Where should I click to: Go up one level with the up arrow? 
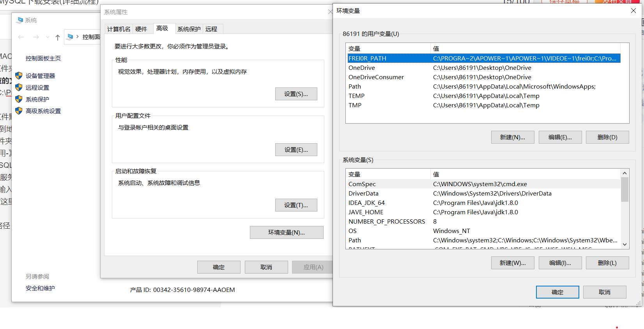click(58, 37)
